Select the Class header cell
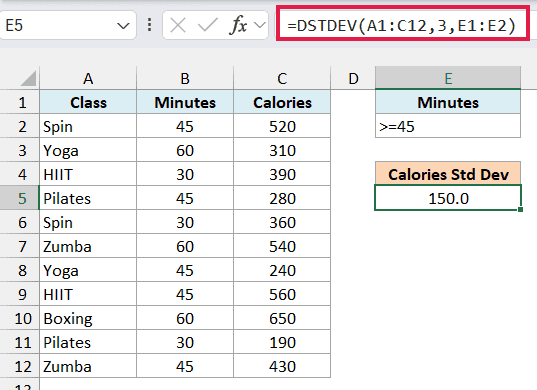This screenshot has width=537, height=390. [x=88, y=102]
